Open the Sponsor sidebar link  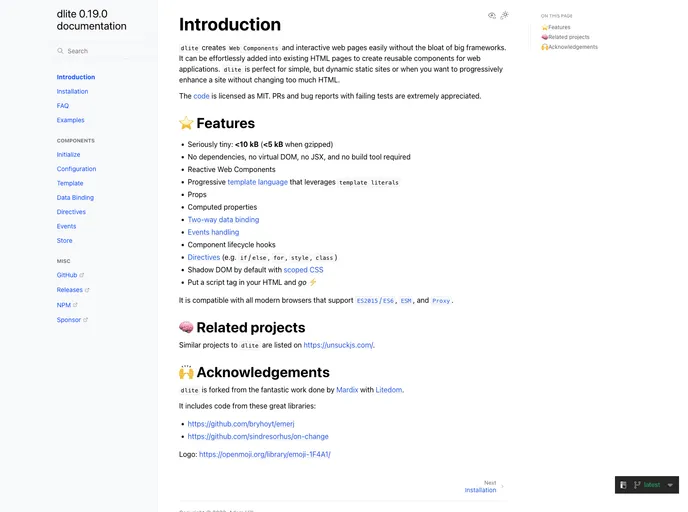[68, 320]
